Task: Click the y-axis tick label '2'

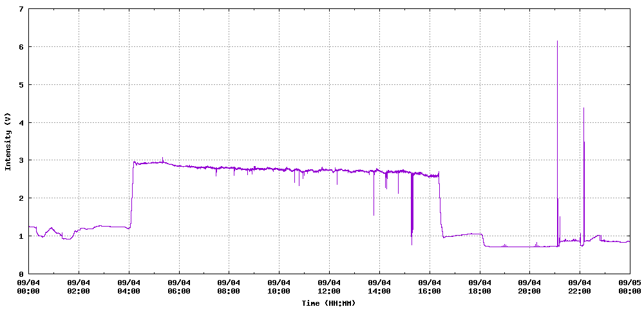Action: point(21,198)
